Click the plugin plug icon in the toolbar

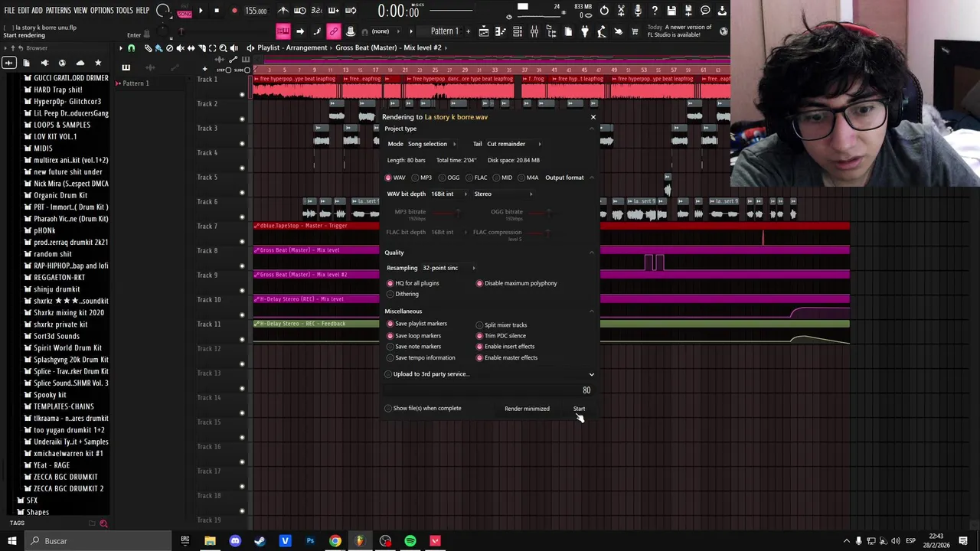585,31
